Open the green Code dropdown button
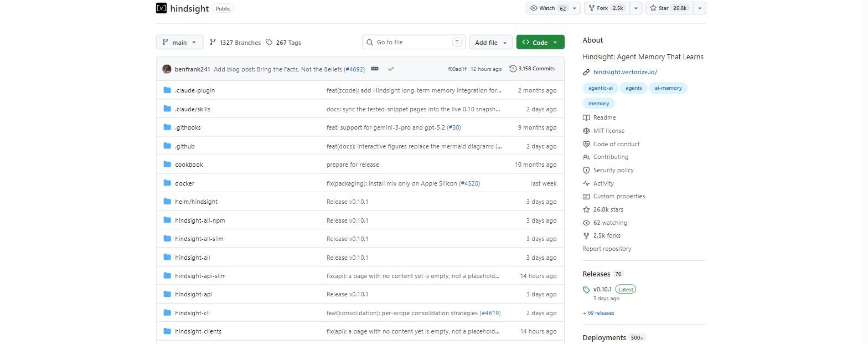The image size is (868, 344). point(540,42)
